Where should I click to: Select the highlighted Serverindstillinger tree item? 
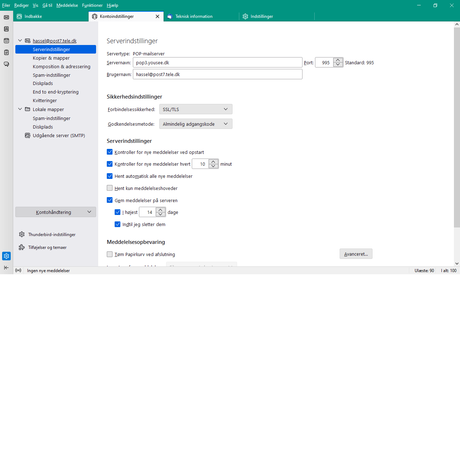click(x=56, y=49)
